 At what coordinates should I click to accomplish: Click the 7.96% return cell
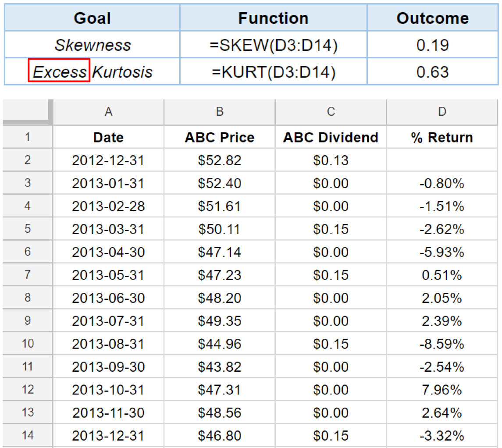coord(442,389)
